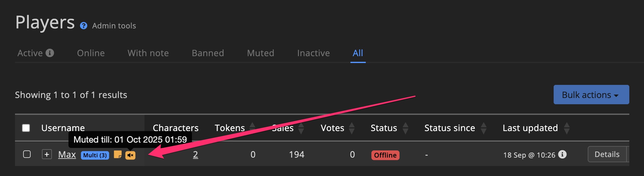Sort by Votes column arrows
Image resolution: width=644 pixels, height=176 pixels.
pyautogui.click(x=352, y=128)
